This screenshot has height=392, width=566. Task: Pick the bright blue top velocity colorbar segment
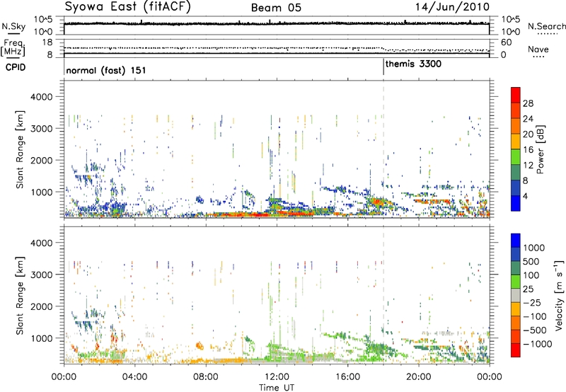[516, 241]
